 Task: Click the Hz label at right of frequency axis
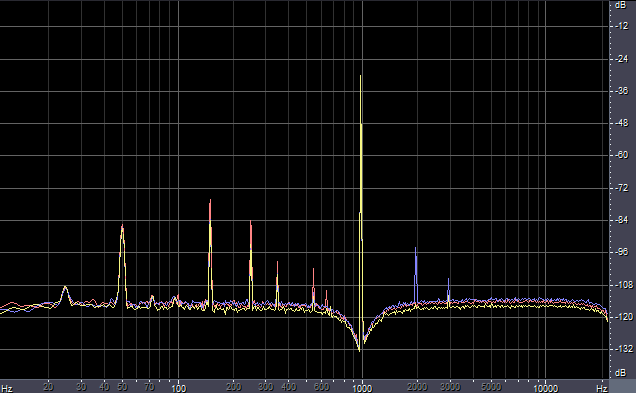coord(602,389)
